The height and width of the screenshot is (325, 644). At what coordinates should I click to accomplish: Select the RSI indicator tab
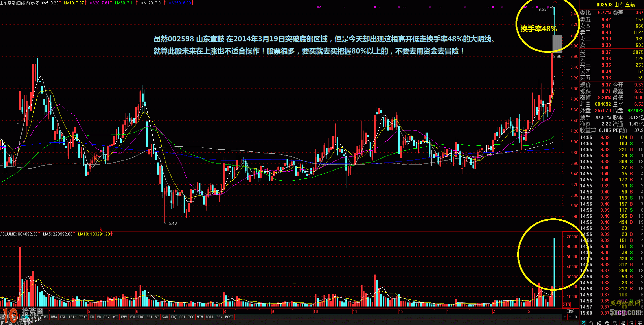point(150,317)
